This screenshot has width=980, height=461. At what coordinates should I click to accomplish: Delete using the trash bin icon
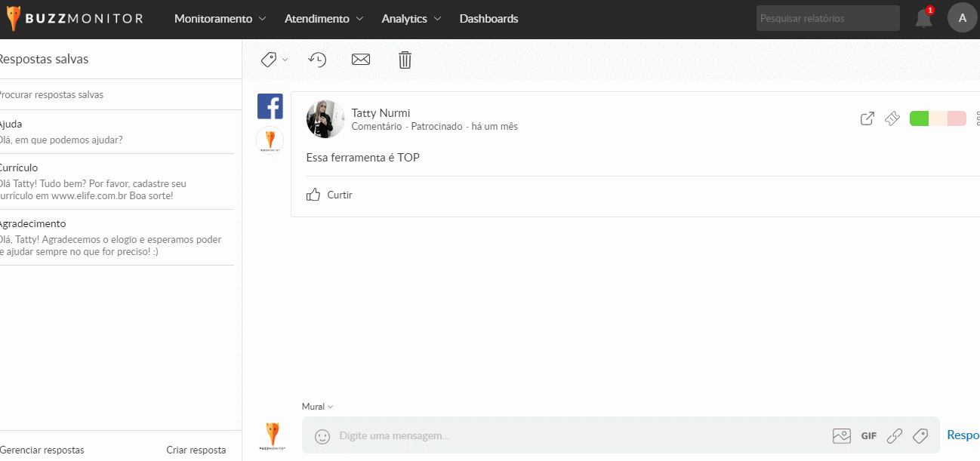tap(405, 60)
